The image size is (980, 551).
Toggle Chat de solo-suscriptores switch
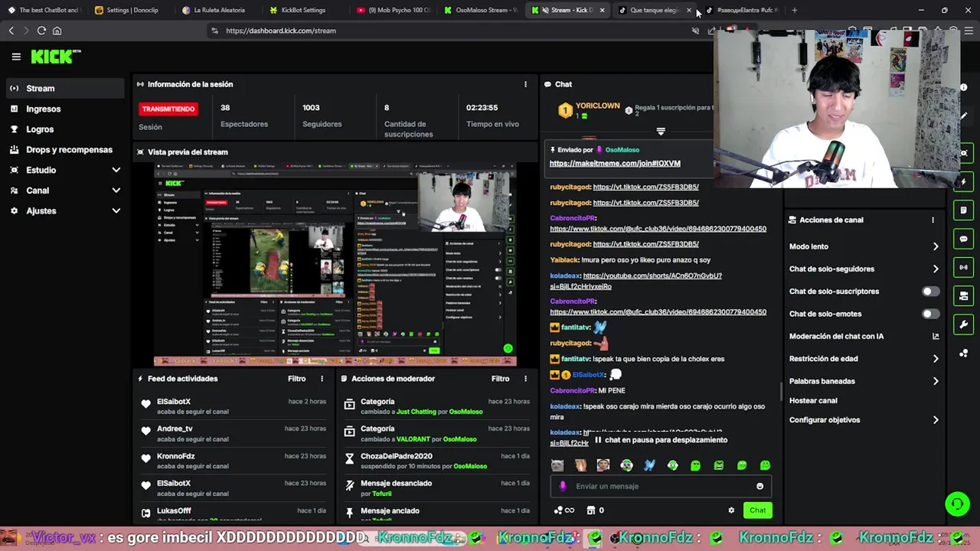click(x=930, y=292)
